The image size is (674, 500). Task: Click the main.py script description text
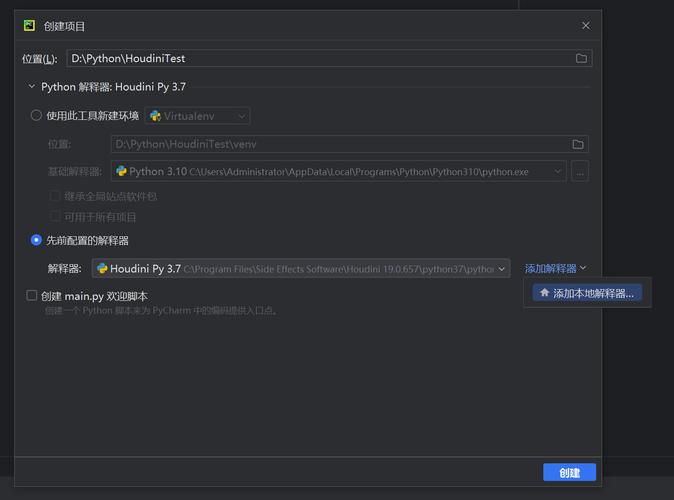click(162, 310)
